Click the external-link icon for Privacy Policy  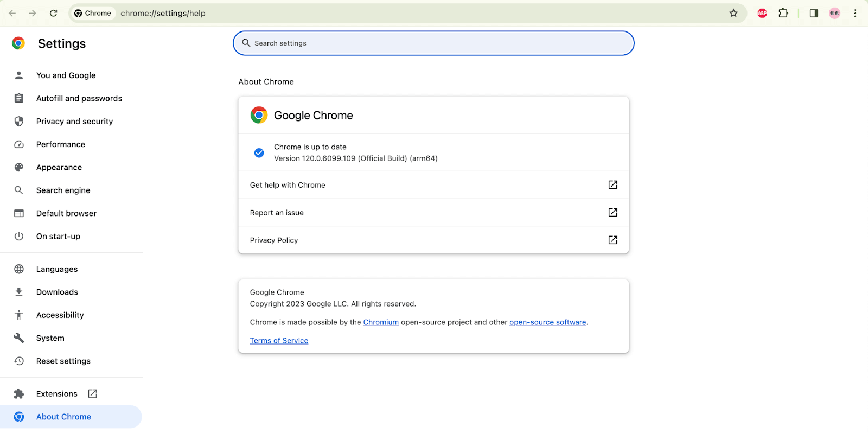[x=613, y=240]
